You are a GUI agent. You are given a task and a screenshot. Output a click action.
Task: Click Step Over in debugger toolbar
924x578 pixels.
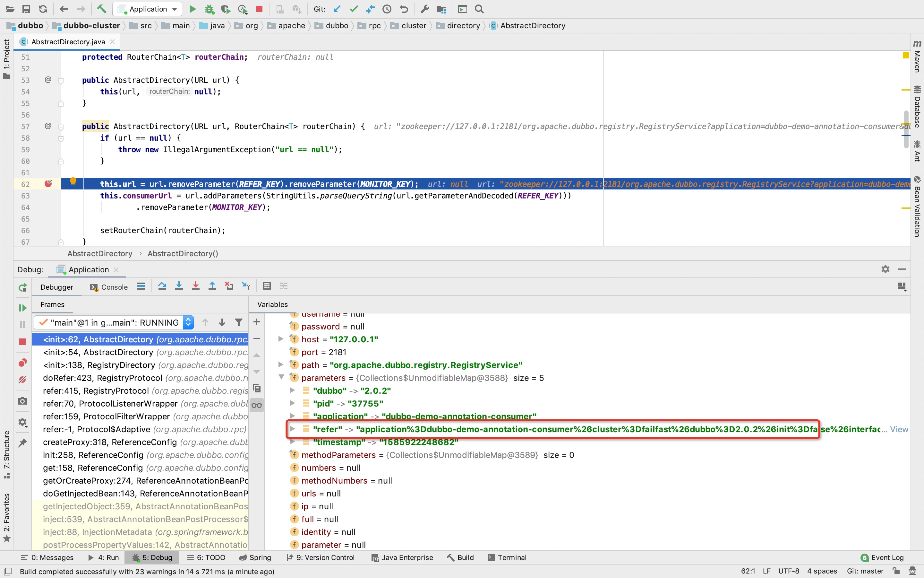pos(162,286)
